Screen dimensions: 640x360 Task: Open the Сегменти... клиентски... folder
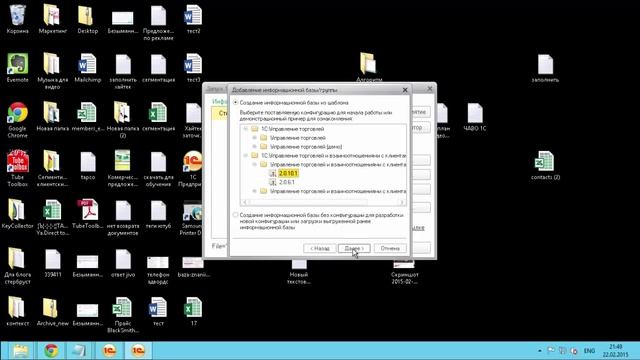tap(52, 168)
